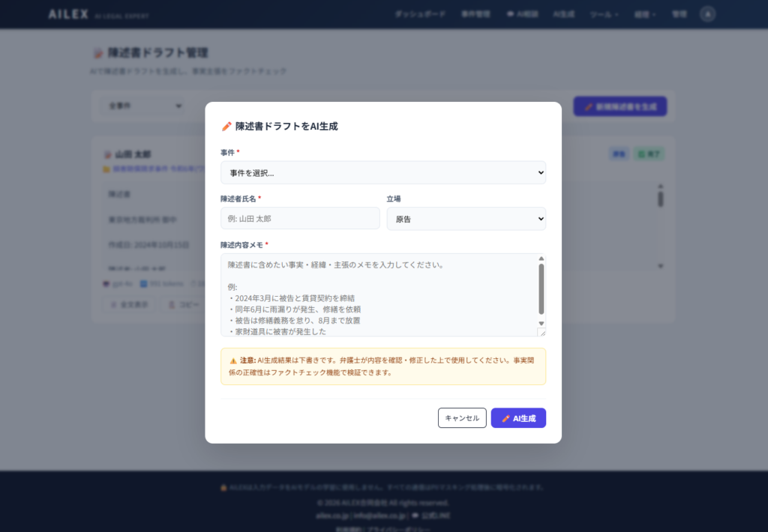Click the キャンセル button

point(462,417)
